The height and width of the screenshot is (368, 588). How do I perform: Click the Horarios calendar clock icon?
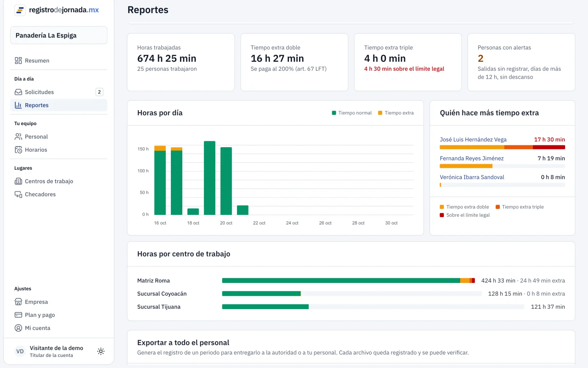point(18,150)
